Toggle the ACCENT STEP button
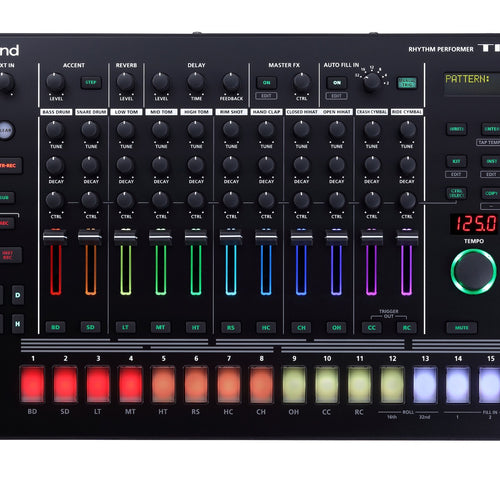The image size is (500, 500). click(91, 82)
